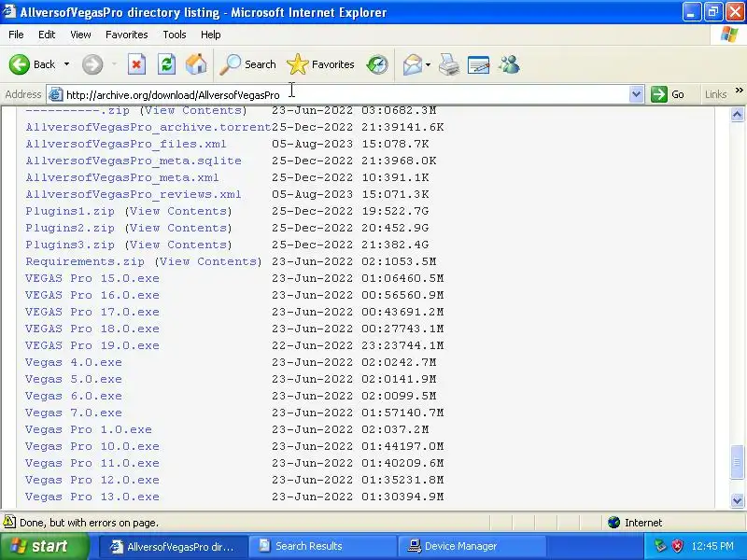The height and width of the screenshot is (560, 747).
Task: Expand the address bar history dropdown
Action: pos(636,94)
